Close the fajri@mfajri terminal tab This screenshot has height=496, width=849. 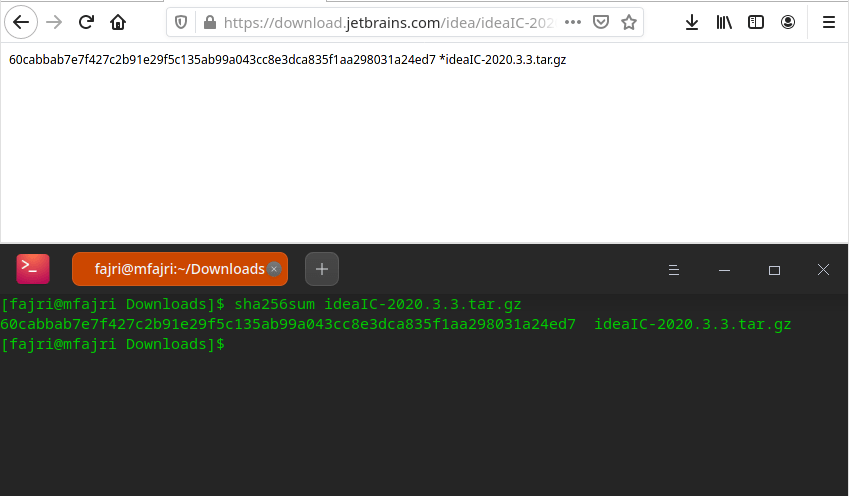coord(274,269)
